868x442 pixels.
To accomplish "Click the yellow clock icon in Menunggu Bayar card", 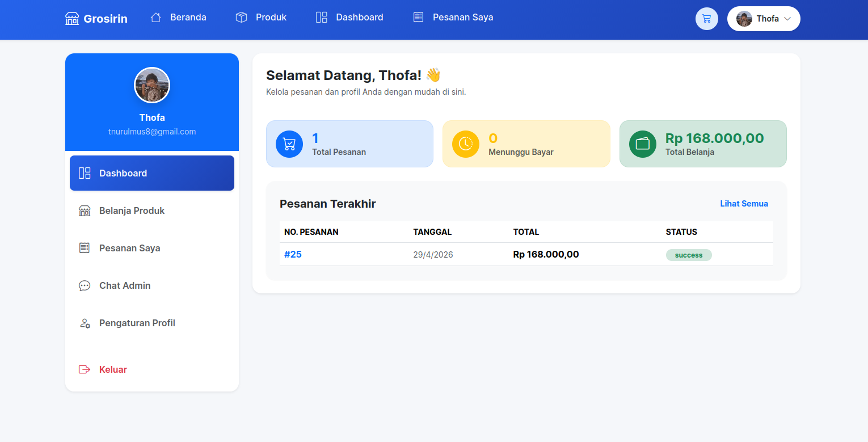I will coord(466,144).
